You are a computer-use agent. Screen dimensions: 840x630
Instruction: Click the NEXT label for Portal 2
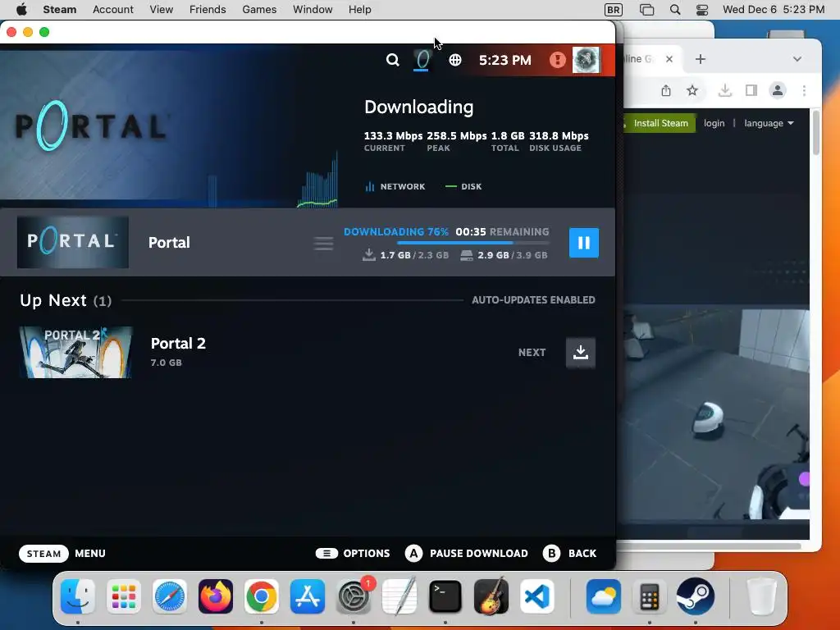pyautogui.click(x=532, y=353)
